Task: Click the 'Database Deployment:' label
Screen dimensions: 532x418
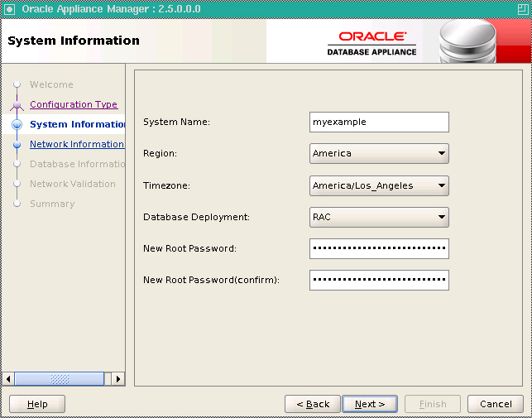Action: point(196,217)
